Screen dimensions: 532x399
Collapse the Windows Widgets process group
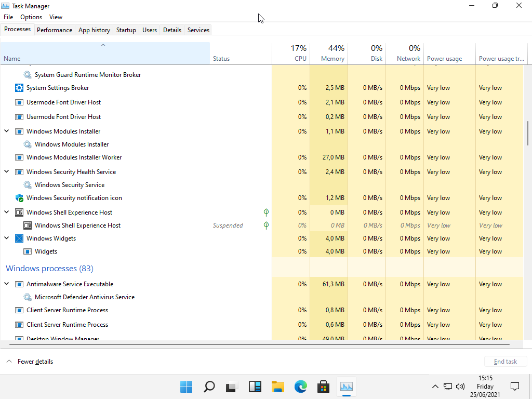coord(7,238)
